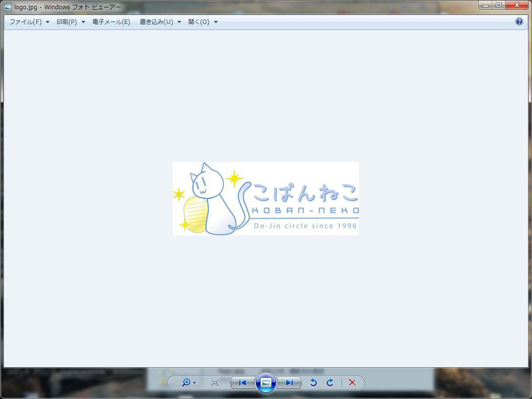Viewport: 532px width, 399px height.
Task: Open the 開く(O) menu
Action: pos(199,22)
